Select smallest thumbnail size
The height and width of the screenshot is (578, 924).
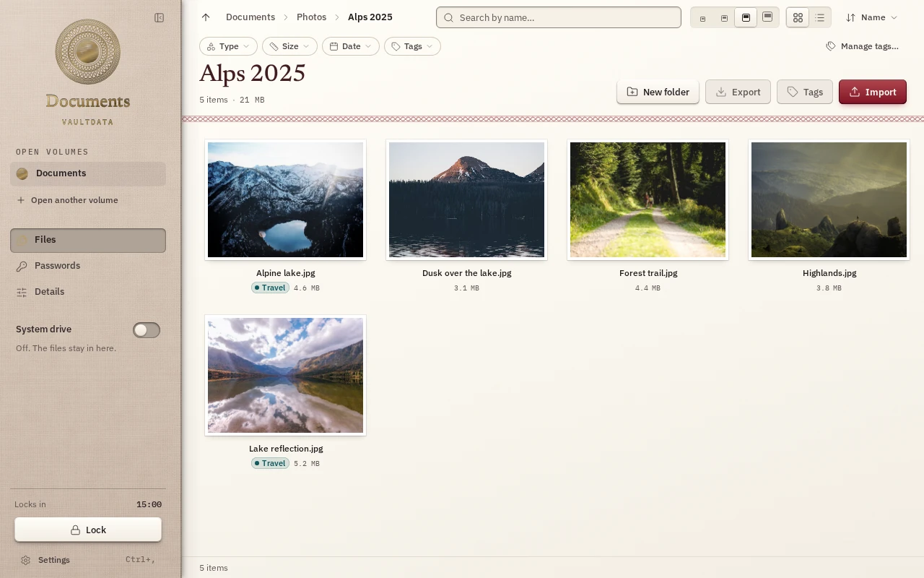tap(702, 17)
